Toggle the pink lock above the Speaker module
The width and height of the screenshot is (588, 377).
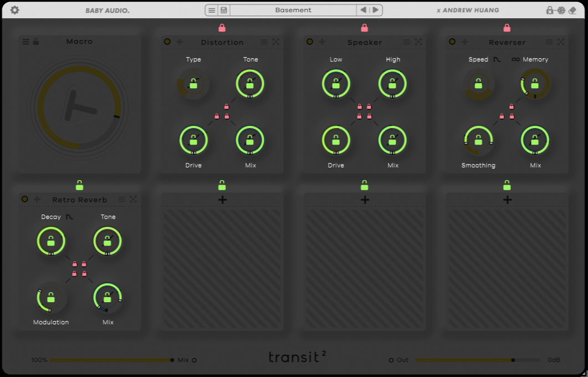click(365, 28)
